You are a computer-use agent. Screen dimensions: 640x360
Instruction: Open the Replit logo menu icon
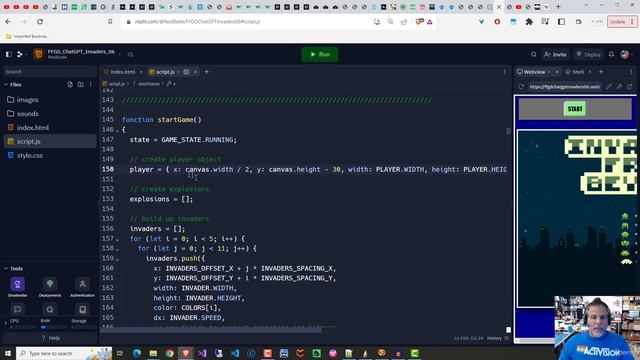[20, 54]
